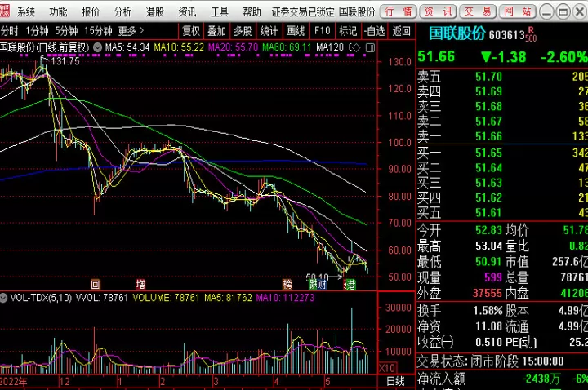Click the 现量 value 599
Image resolution: width=588 pixels, height=390 pixels.
click(493, 277)
